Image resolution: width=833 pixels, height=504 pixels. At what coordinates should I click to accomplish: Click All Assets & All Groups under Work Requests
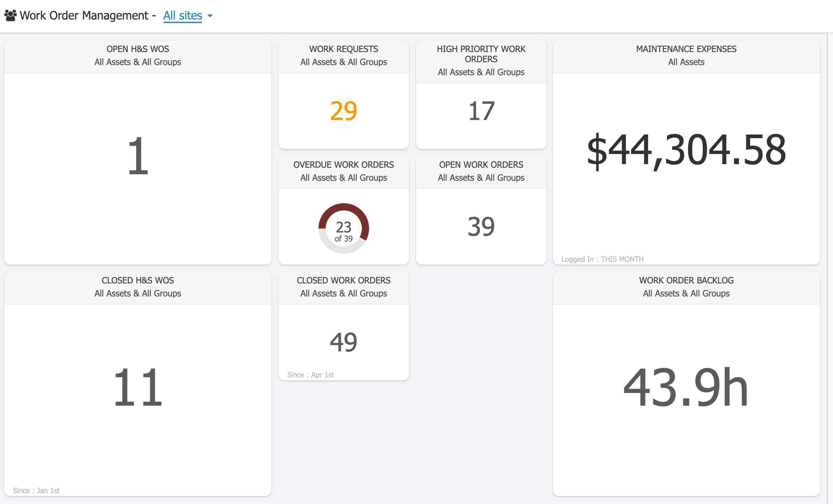point(343,62)
